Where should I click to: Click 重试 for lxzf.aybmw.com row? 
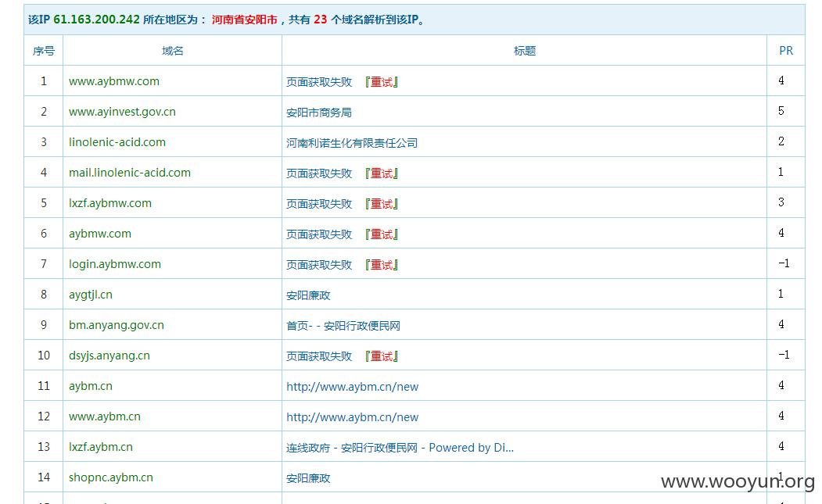382,204
